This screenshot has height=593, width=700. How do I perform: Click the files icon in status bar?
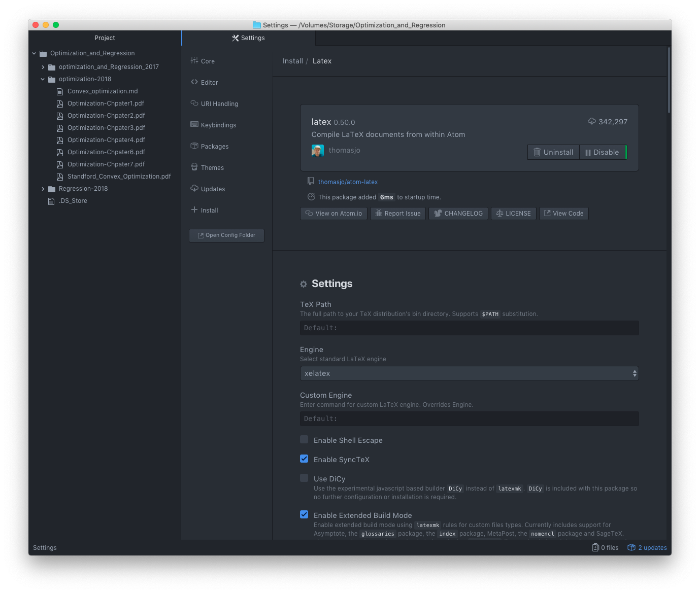coord(595,548)
